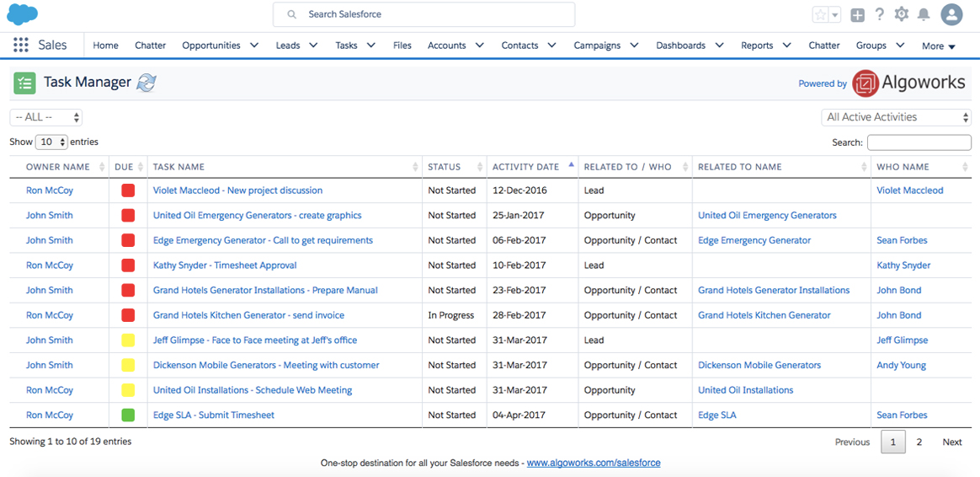This screenshot has height=477, width=980.
Task: Open the App Launcher grid icon
Action: [20, 45]
